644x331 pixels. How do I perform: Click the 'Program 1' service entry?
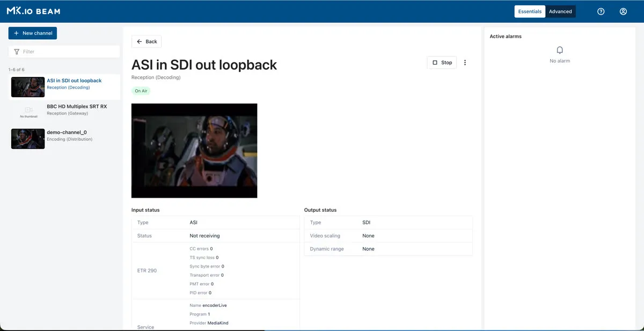(x=200, y=314)
